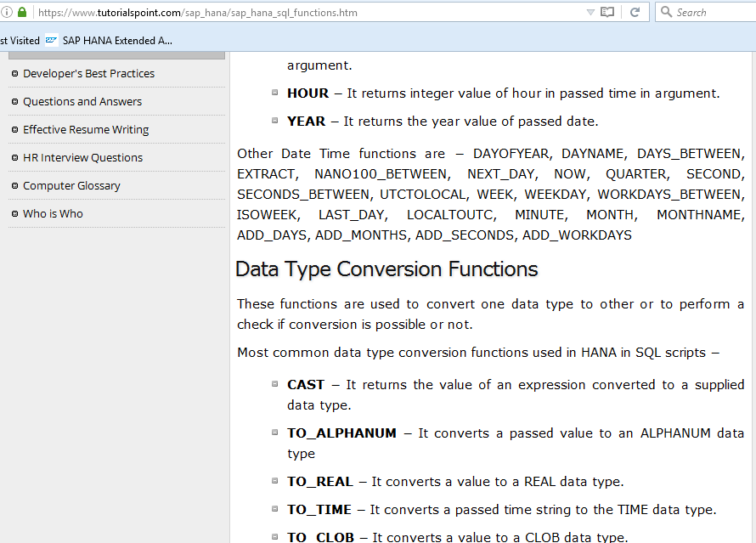Toggle Reader View icon in address bar
This screenshot has height=543, width=756.
pos(606,13)
